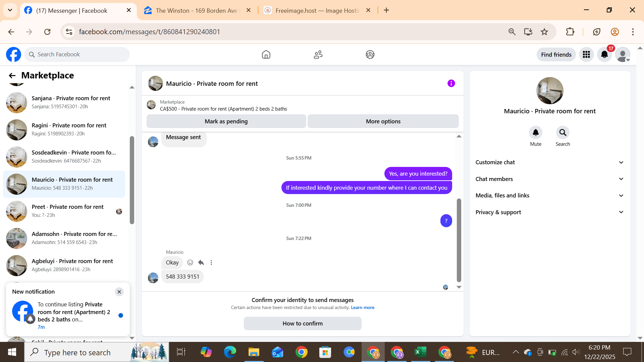The width and height of the screenshot is (644, 362).
Task: Open the Facebook menu grid icon
Action: [586, 54]
